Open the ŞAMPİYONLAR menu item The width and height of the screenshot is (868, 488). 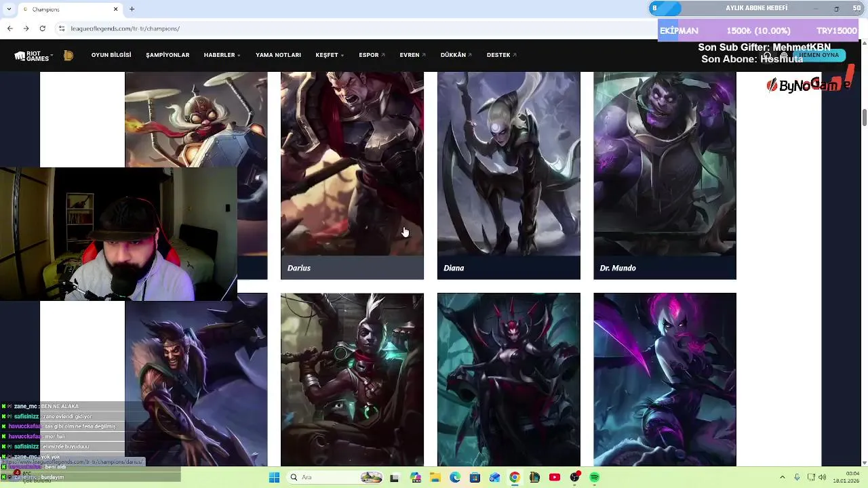(167, 56)
